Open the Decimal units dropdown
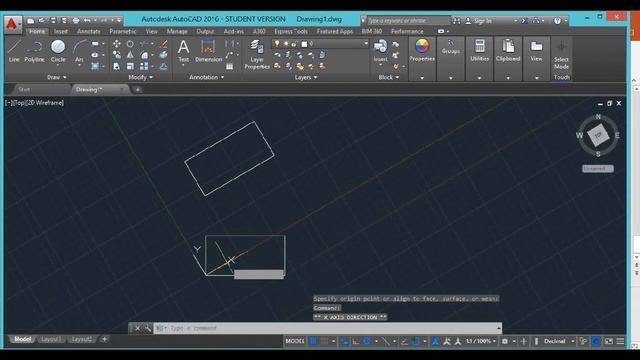 click(558, 341)
